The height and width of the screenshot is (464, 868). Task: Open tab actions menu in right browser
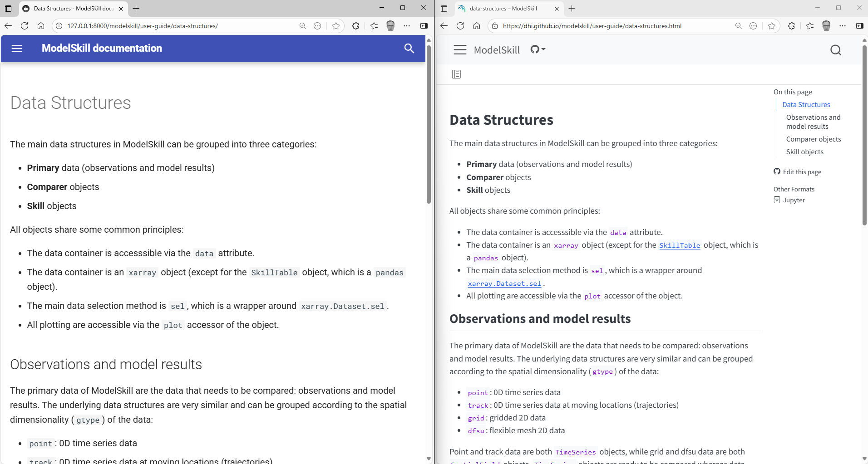pos(444,9)
